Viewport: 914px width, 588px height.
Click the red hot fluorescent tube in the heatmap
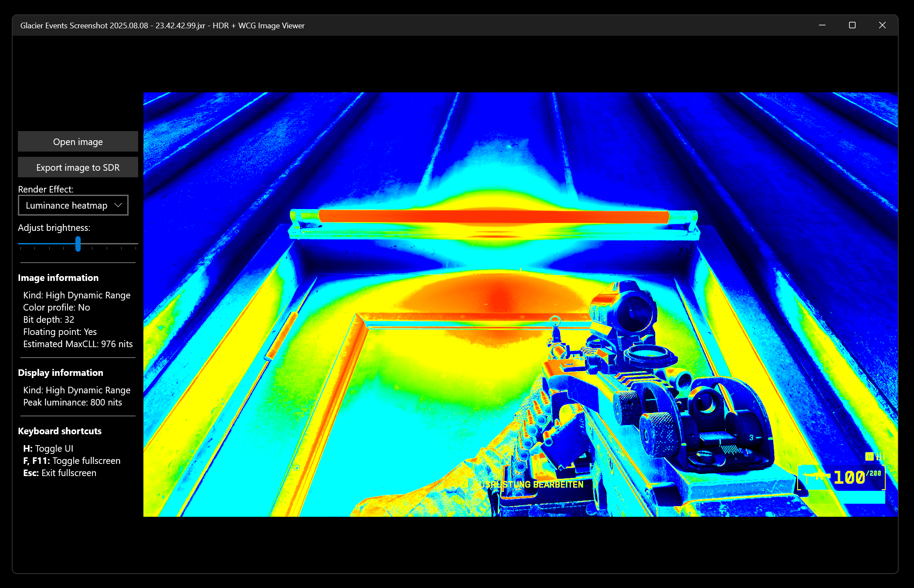tap(493, 216)
